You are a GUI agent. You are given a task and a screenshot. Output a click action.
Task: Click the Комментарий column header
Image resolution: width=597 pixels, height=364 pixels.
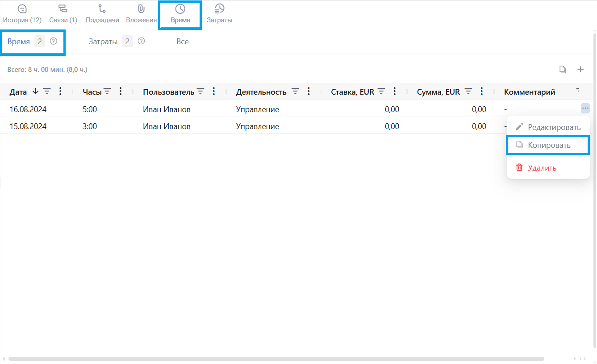530,92
